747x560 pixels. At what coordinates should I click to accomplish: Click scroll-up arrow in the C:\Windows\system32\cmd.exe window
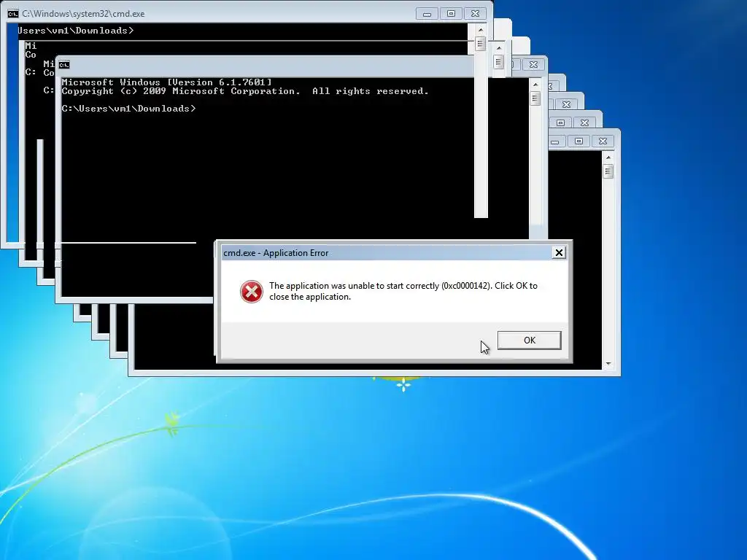click(480, 29)
